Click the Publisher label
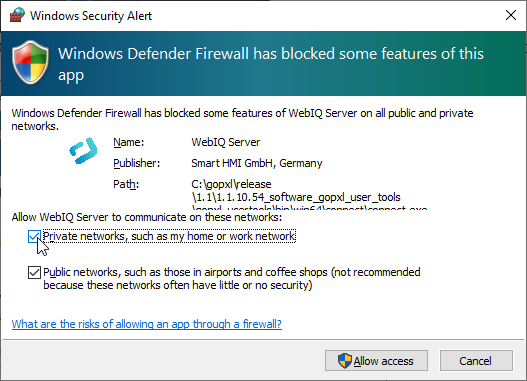The width and height of the screenshot is (527, 381). tap(136, 163)
